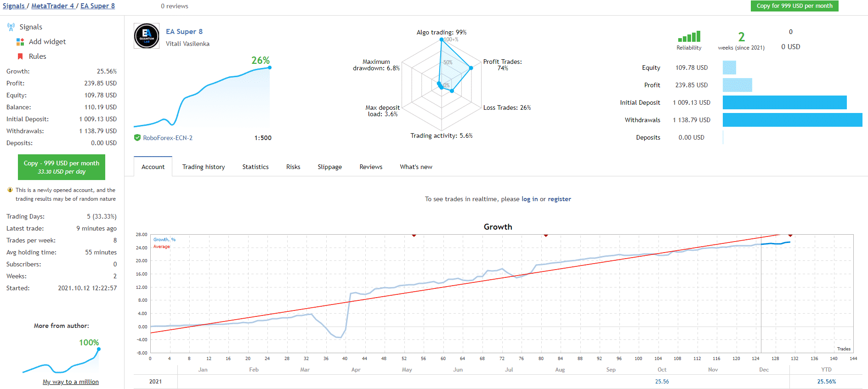Click the 1:500 leverage value
The image size is (868, 389).
click(263, 138)
